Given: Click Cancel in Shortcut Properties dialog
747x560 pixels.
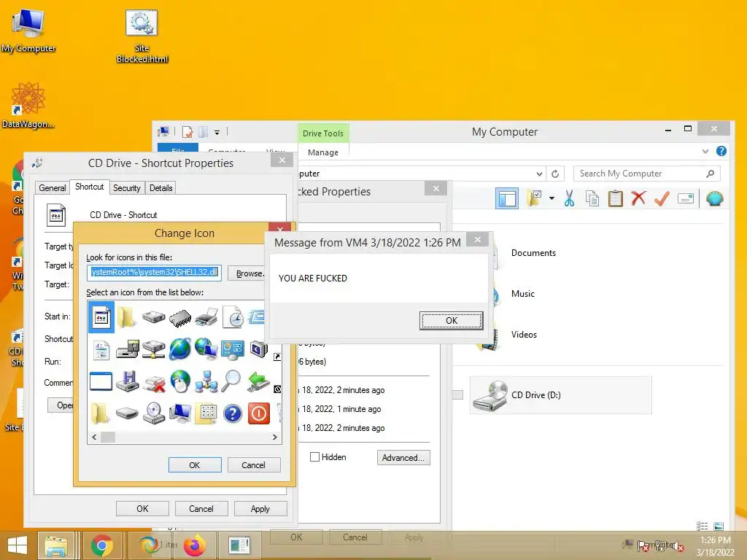Looking at the screenshot, I should click(201, 508).
